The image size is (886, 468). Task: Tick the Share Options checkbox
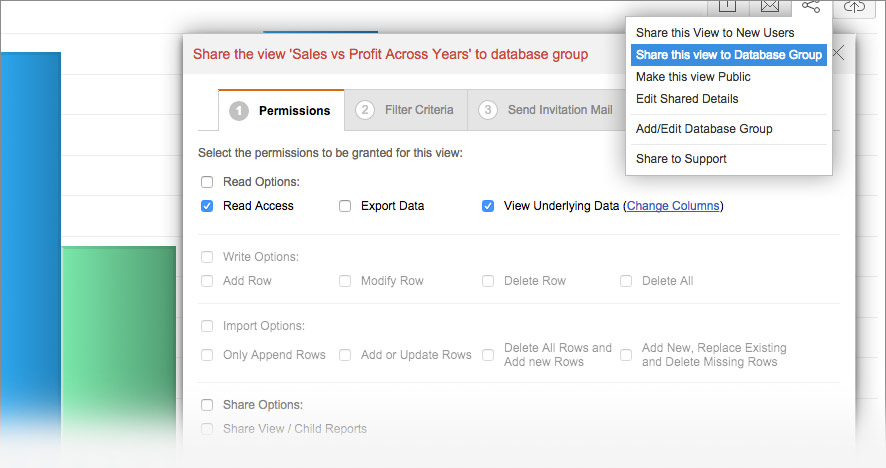(x=207, y=405)
